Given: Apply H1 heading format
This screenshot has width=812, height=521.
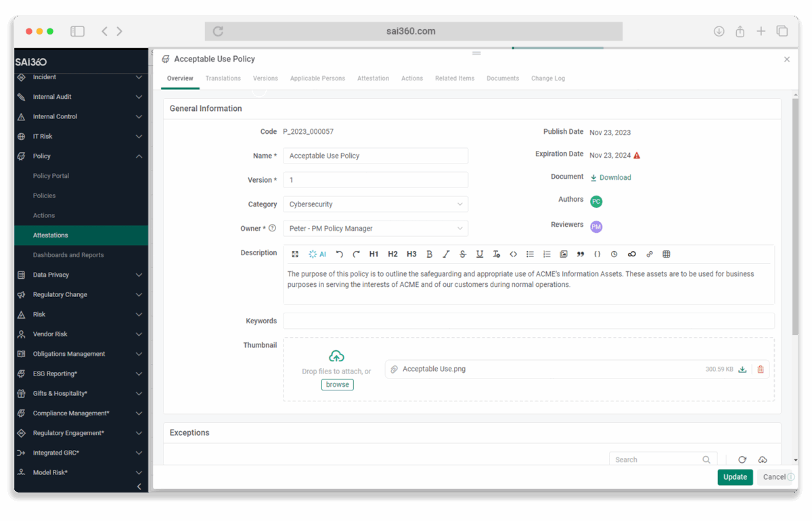Looking at the screenshot, I should (x=374, y=254).
